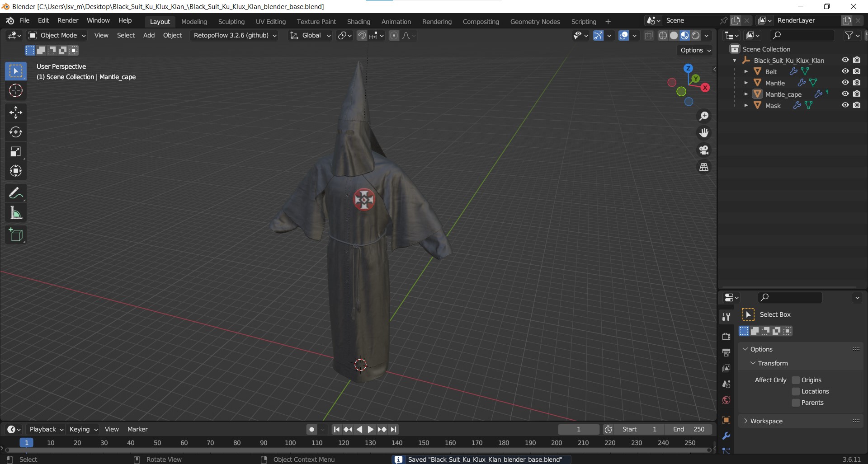Open the viewport Add menu

[x=149, y=35]
